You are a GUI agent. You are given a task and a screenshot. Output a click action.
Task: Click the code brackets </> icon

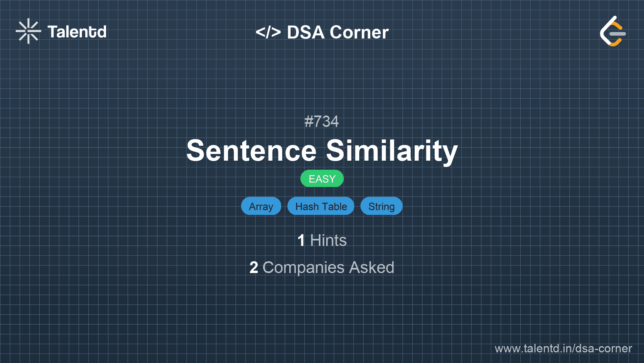coord(268,32)
